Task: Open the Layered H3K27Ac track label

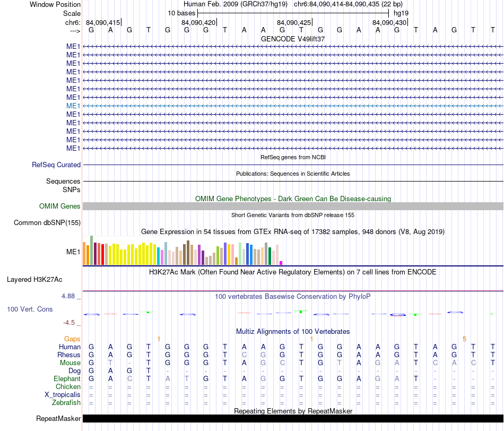Action: point(34,280)
